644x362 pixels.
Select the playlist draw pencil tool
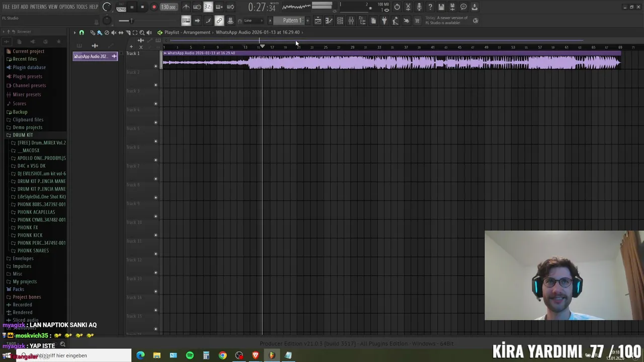click(x=93, y=33)
